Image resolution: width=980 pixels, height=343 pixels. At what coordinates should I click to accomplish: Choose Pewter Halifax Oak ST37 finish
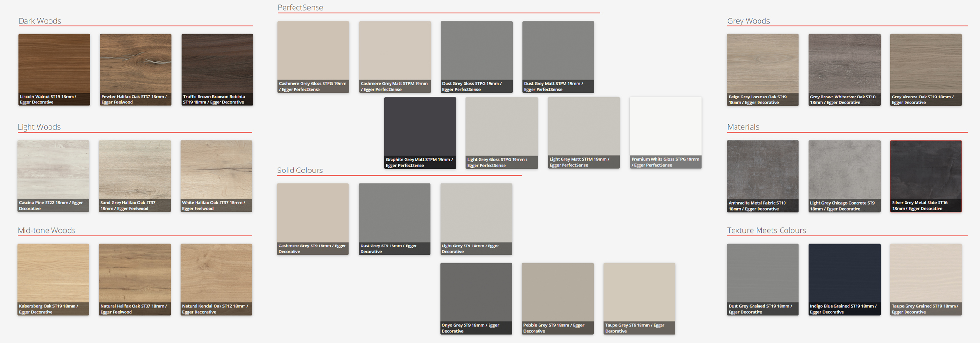[136, 70]
